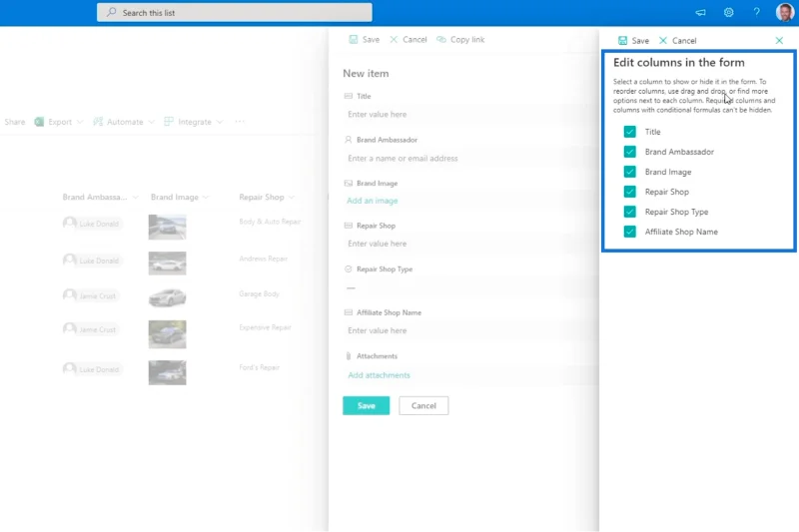Click the Copy link icon
The height and width of the screenshot is (532, 799).
pyautogui.click(x=441, y=39)
